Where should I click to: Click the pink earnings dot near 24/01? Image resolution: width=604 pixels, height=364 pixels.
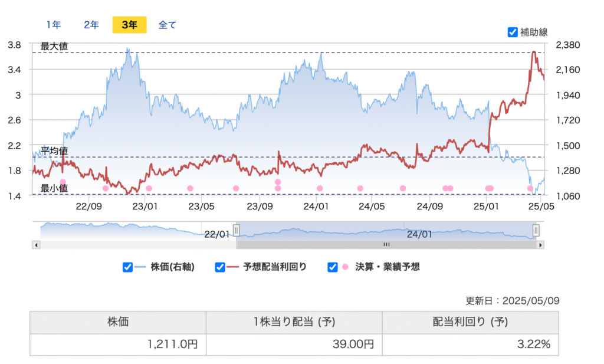tap(320, 188)
